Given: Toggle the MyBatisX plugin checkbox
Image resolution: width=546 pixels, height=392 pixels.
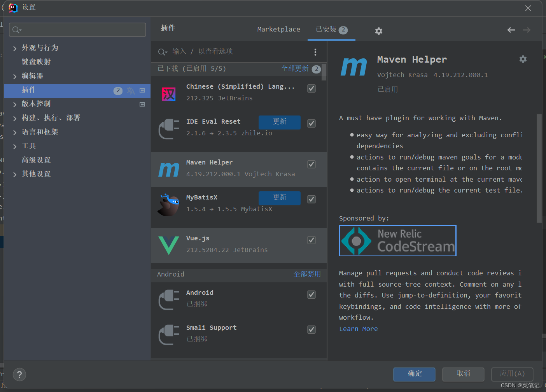Looking at the screenshot, I should 311,199.
